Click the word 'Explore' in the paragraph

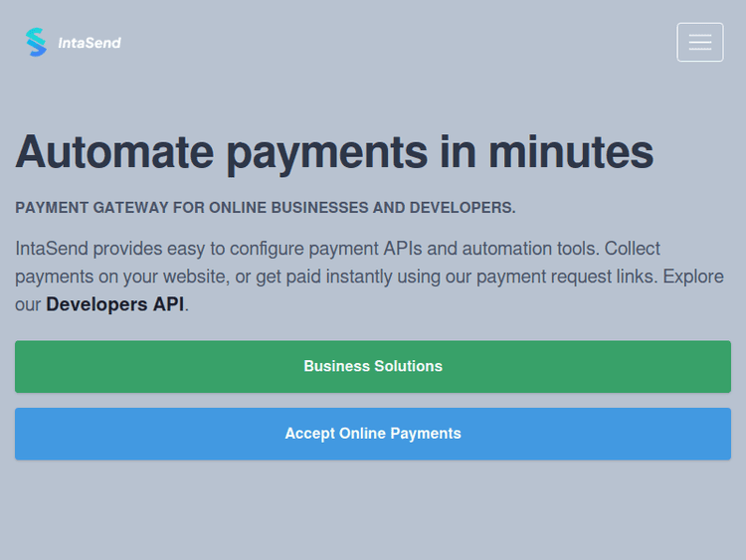point(692,277)
